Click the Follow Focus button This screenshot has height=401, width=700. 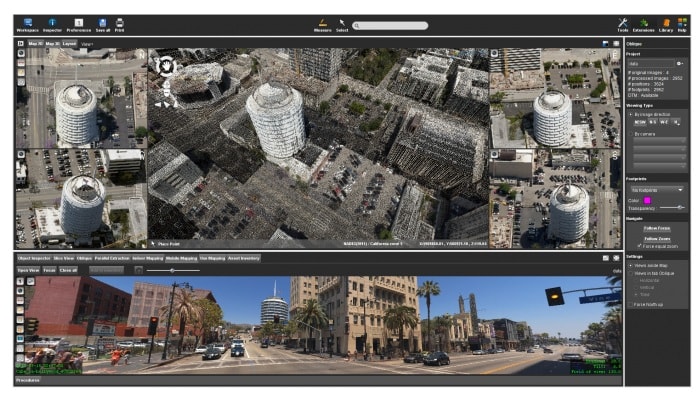tap(657, 228)
